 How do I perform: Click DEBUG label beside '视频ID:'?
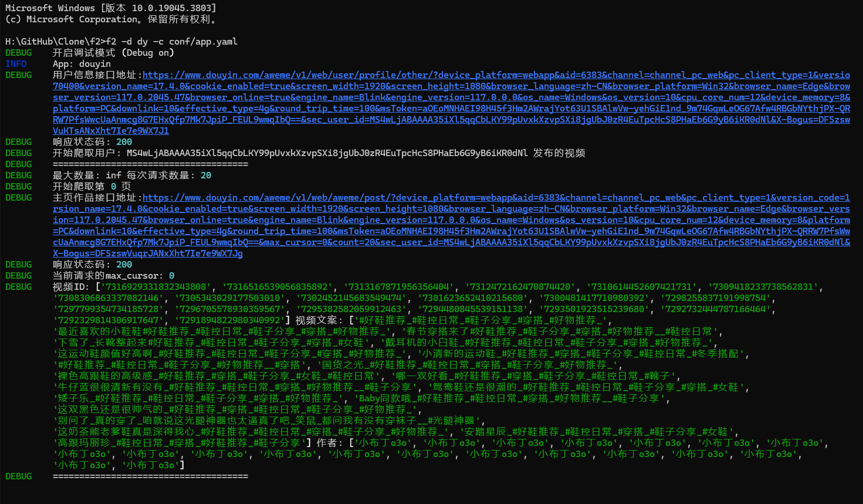point(19,287)
